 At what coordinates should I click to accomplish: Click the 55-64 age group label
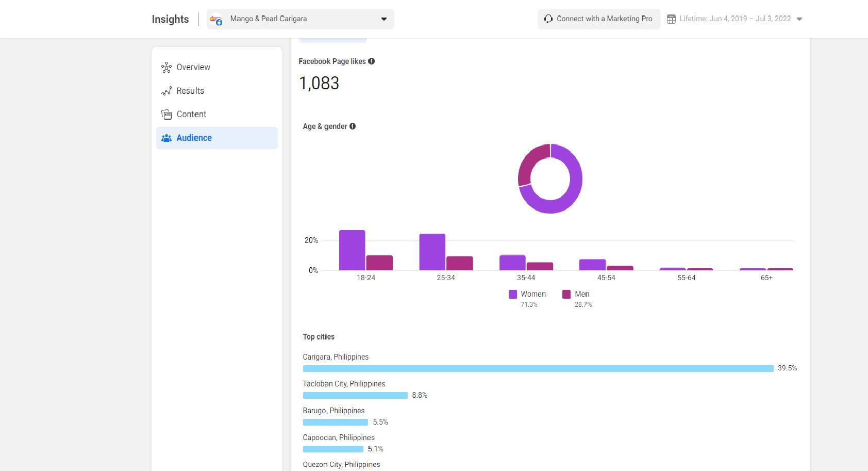click(687, 278)
